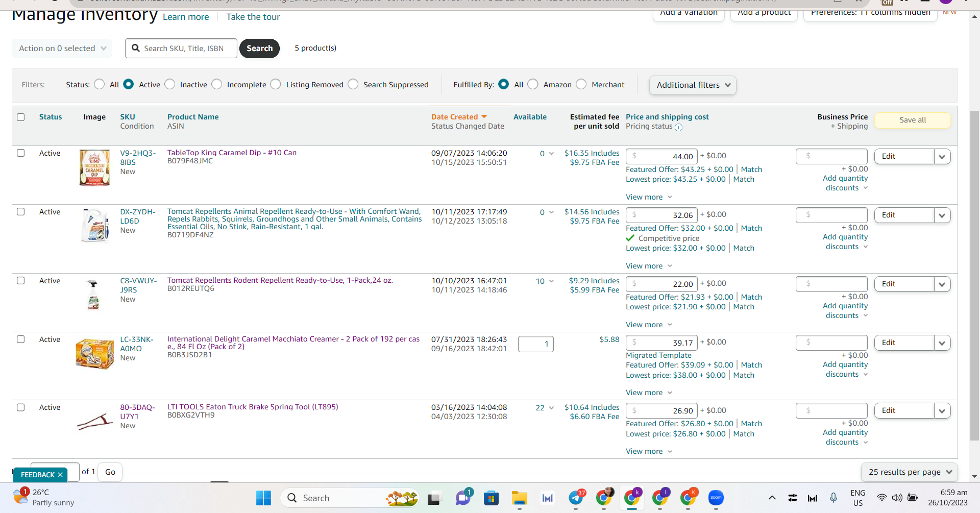This screenshot has height=513, width=980.
Task: Expand View more for LTI TOOLS Brake Spring Tool
Action: coord(649,451)
